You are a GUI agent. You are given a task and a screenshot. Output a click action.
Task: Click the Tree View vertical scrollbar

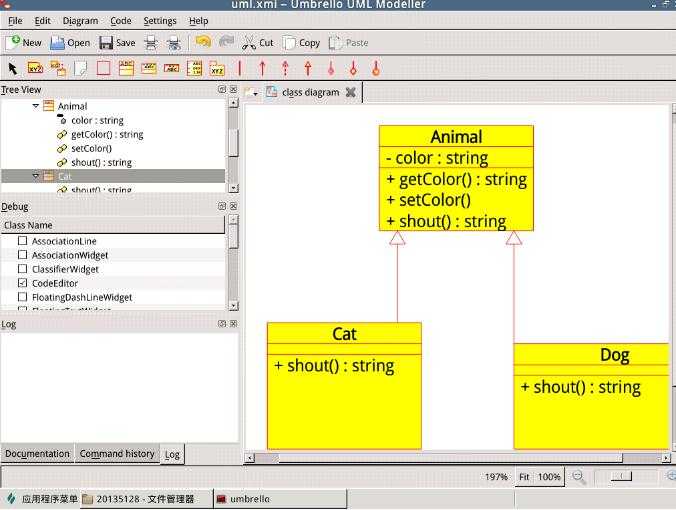click(x=233, y=145)
